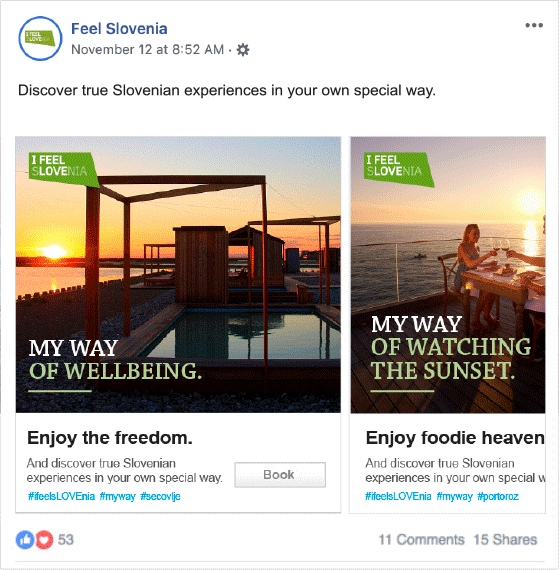Image resolution: width=559 pixels, height=570 pixels.
Task: Click the November 12 post timestamp
Action: pos(148,49)
